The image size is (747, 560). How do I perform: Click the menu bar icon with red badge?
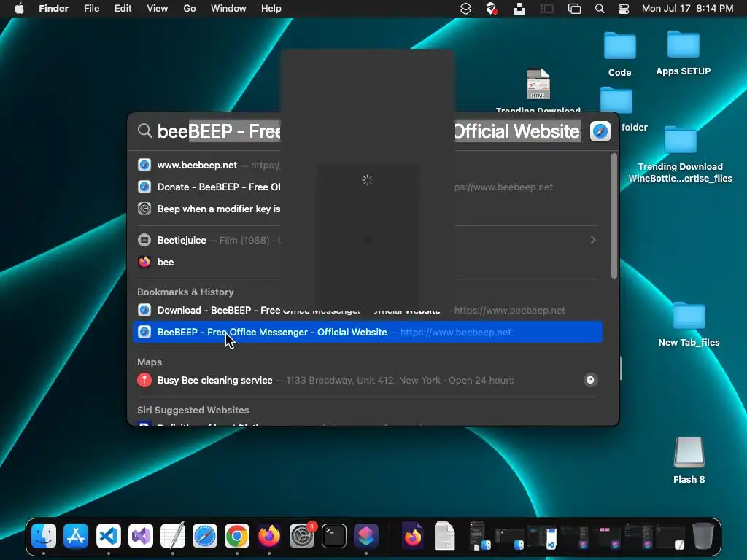492,9
